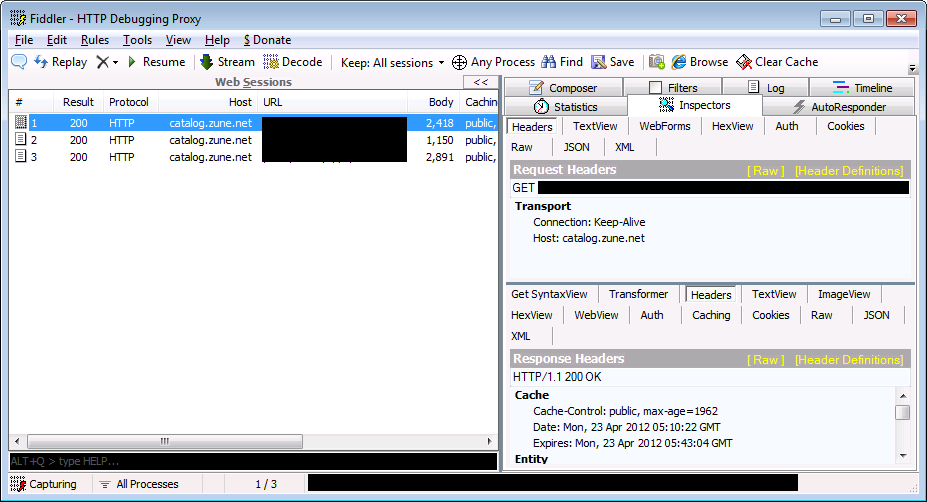
Task: Open the Transformer response tab
Action: (638, 294)
